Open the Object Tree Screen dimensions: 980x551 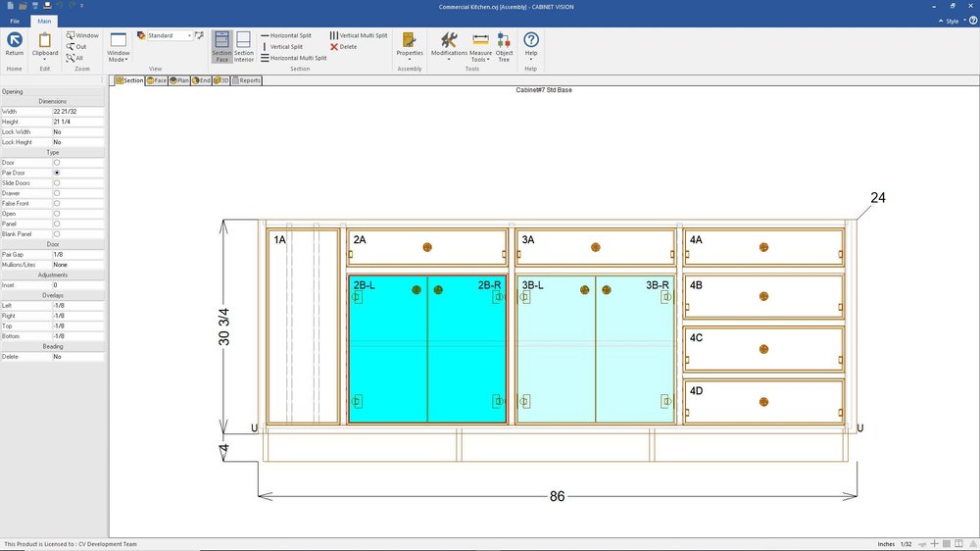pyautogui.click(x=504, y=47)
